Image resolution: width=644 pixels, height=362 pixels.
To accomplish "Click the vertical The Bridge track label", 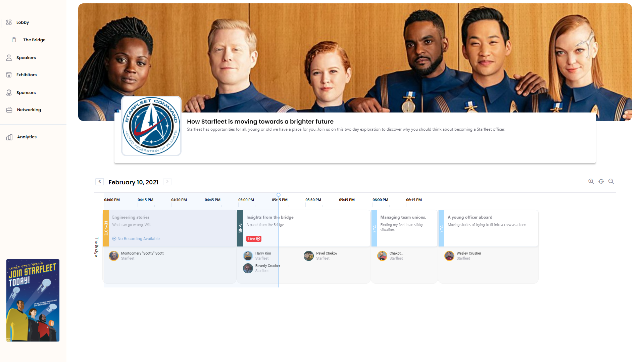I will (97, 247).
